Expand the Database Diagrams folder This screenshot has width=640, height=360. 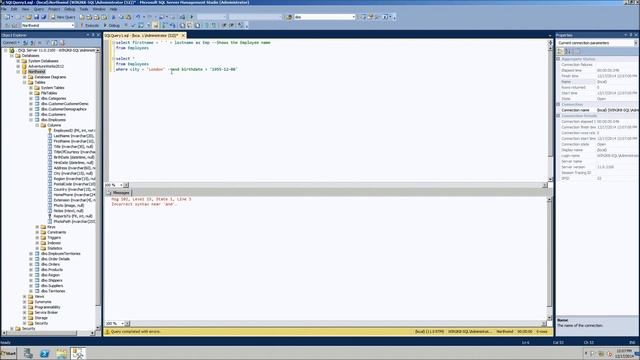pyautogui.click(x=24, y=77)
